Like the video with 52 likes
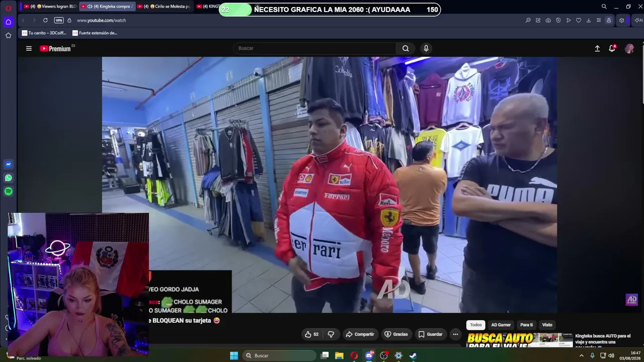This screenshot has width=644, height=362. click(x=312, y=334)
